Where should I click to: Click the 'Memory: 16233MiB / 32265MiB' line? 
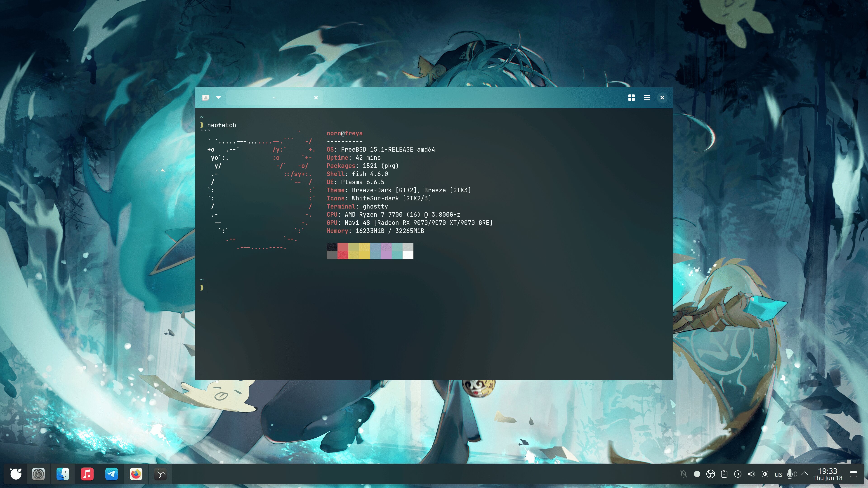point(375,231)
